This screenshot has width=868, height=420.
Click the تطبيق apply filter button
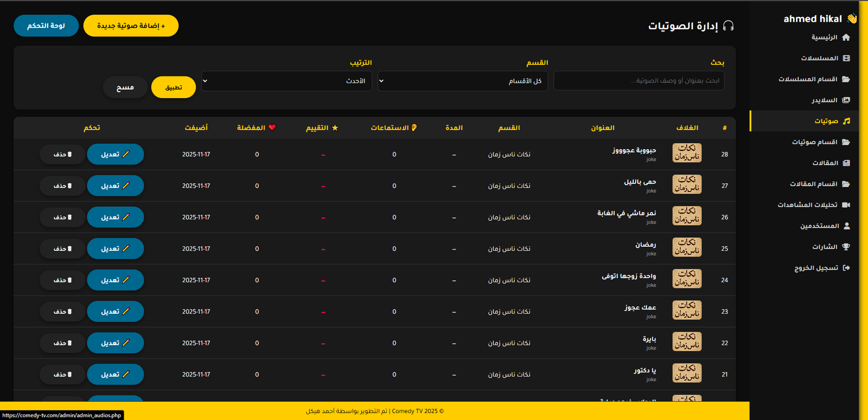pos(173,87)
